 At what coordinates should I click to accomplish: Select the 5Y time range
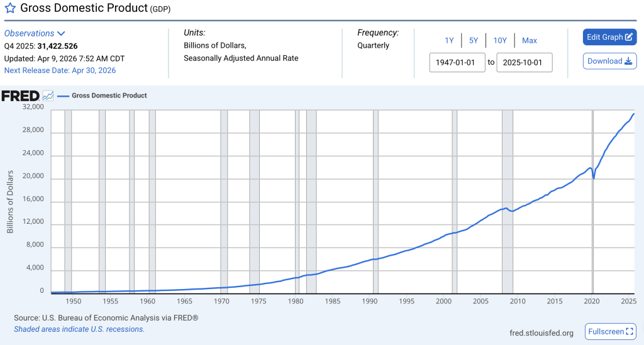click(x=474, y=41)
